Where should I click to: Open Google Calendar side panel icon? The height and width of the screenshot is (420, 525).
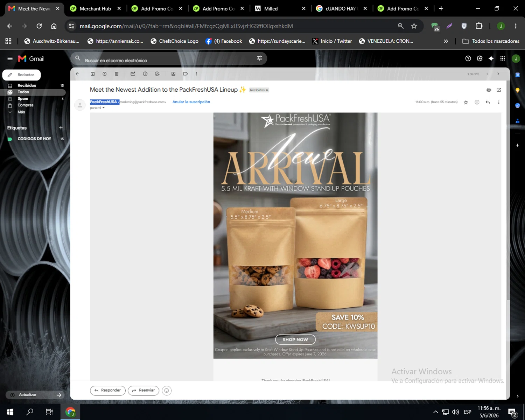tap(517, 75)
